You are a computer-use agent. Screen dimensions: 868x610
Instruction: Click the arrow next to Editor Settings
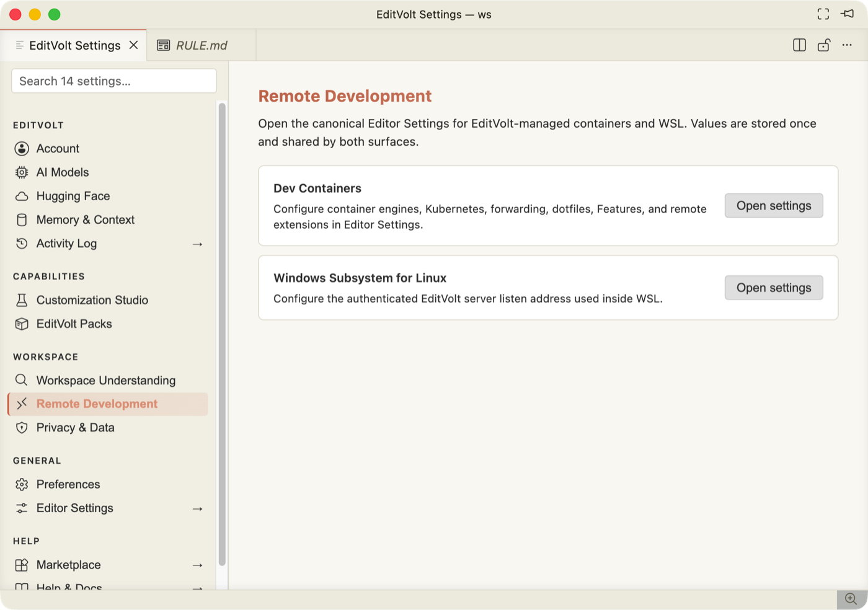pos(198,509)
